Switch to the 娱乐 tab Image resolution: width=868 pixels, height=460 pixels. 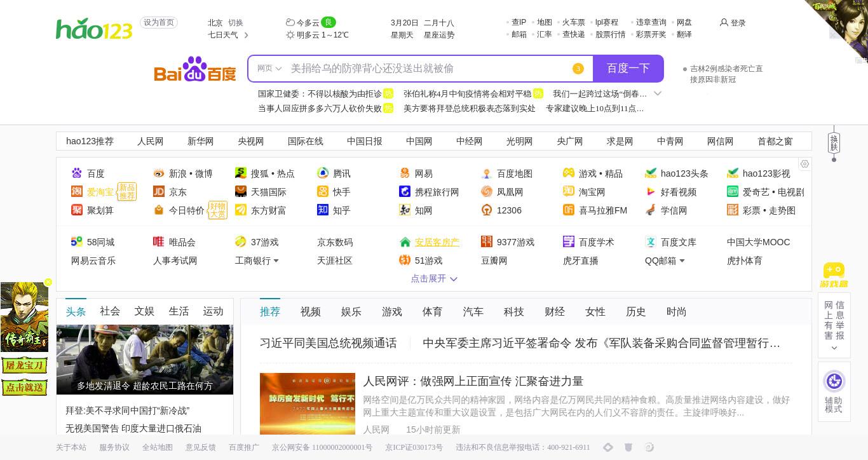click(x=351, y=311)
